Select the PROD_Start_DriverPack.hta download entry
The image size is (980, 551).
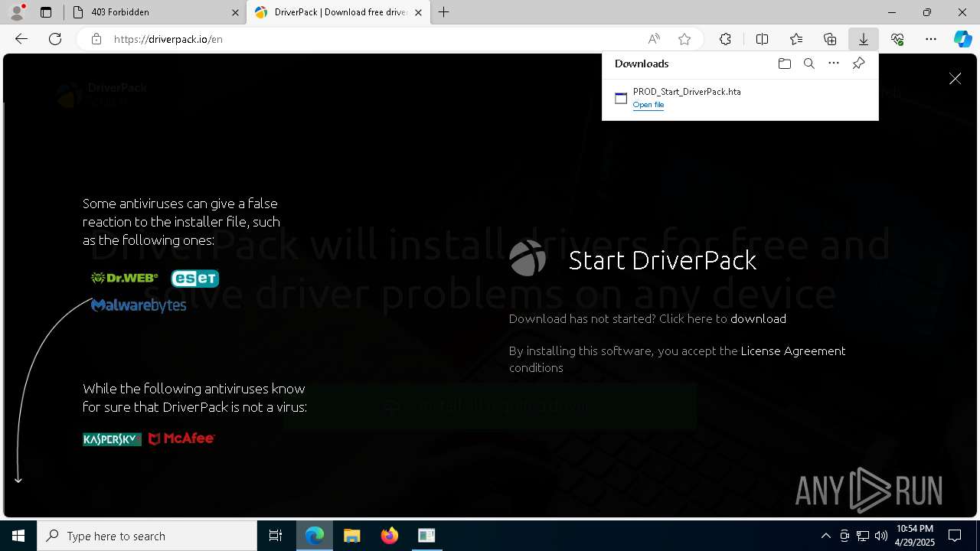click(740, 98)
